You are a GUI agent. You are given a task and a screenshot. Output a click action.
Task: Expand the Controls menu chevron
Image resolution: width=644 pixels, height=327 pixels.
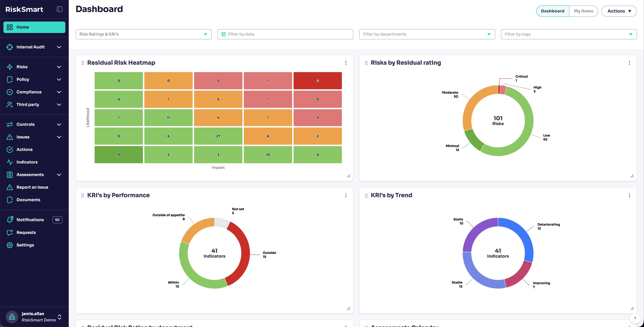coord(59,124)
